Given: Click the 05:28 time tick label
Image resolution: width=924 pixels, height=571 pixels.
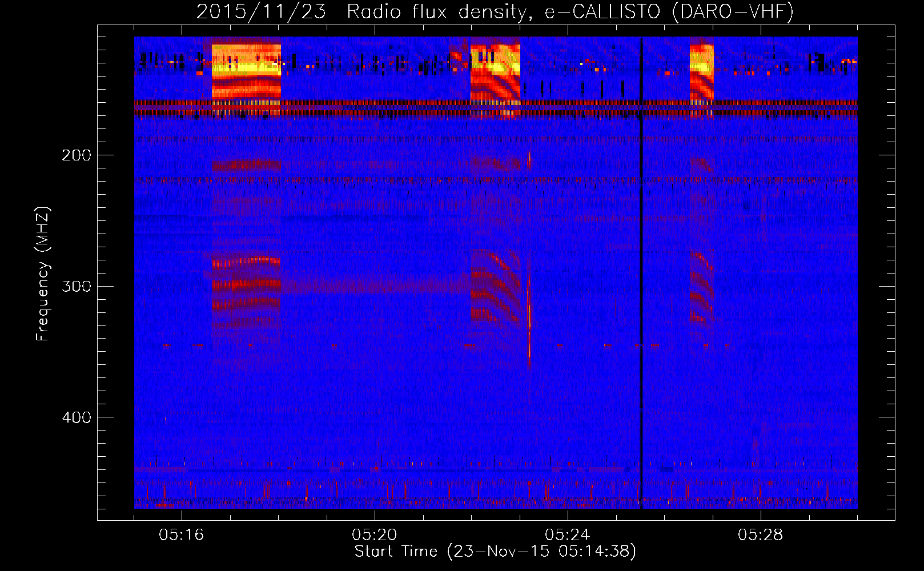Looking at the screenshot, I should tap(761, 535).
